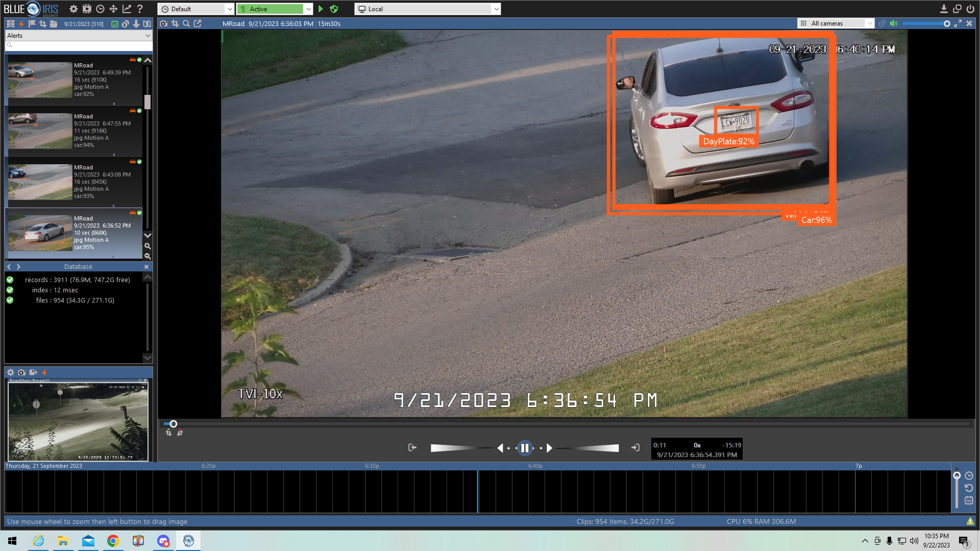Click the clips search input field
Screen dimensions: 980x551
coord(79,45)
